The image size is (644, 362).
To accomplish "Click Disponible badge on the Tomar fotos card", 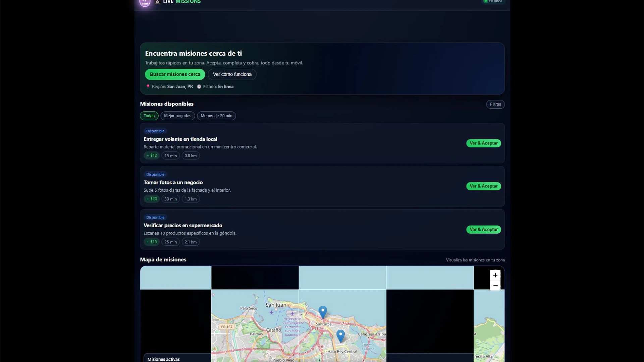I will [x=155, y=174].
